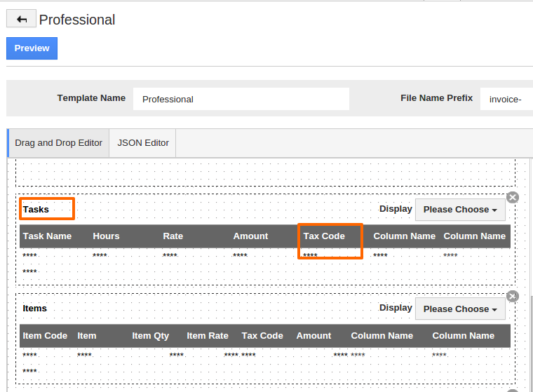Select the Item Rate column header

click(x=208, y=336)
